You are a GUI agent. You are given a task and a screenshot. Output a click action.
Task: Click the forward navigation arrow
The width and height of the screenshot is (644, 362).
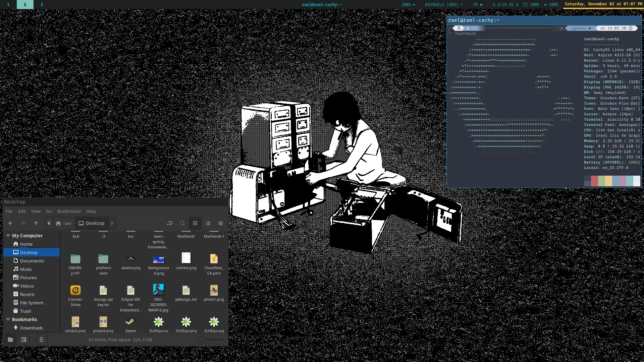23,223
